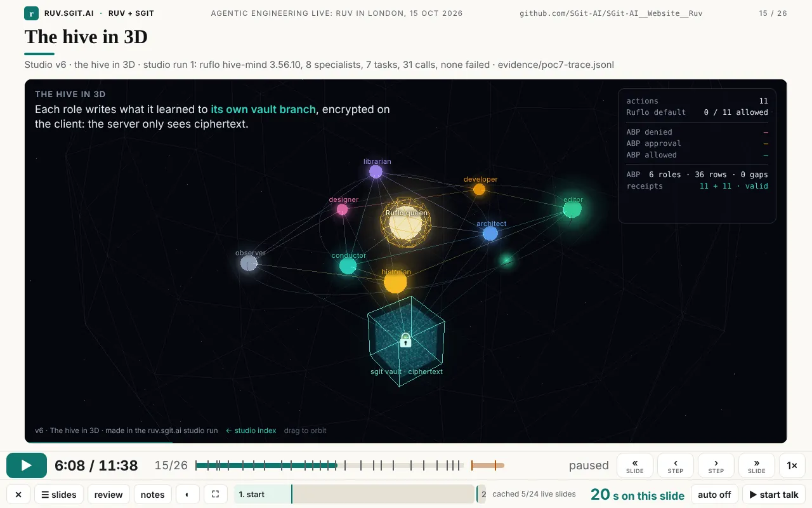Close the presenter bar with ×
812x508 pixels.
[x=18, y=495]
